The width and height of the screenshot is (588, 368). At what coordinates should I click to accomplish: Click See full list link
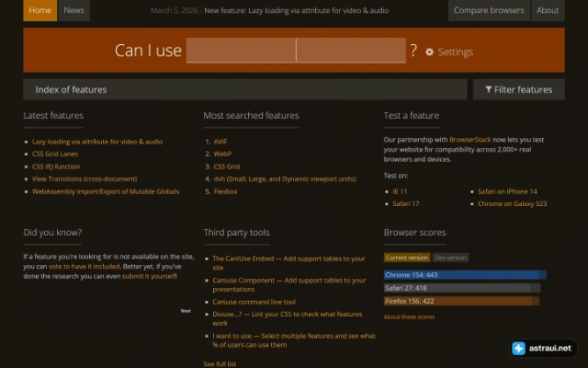(220, 364)
